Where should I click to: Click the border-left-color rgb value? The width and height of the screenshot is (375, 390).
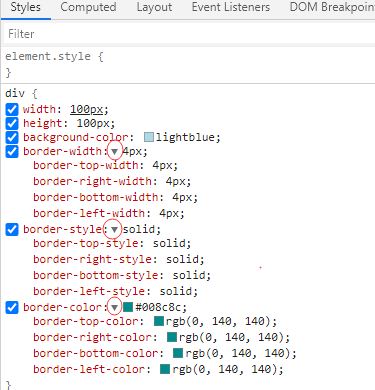[x=225, y=369]
